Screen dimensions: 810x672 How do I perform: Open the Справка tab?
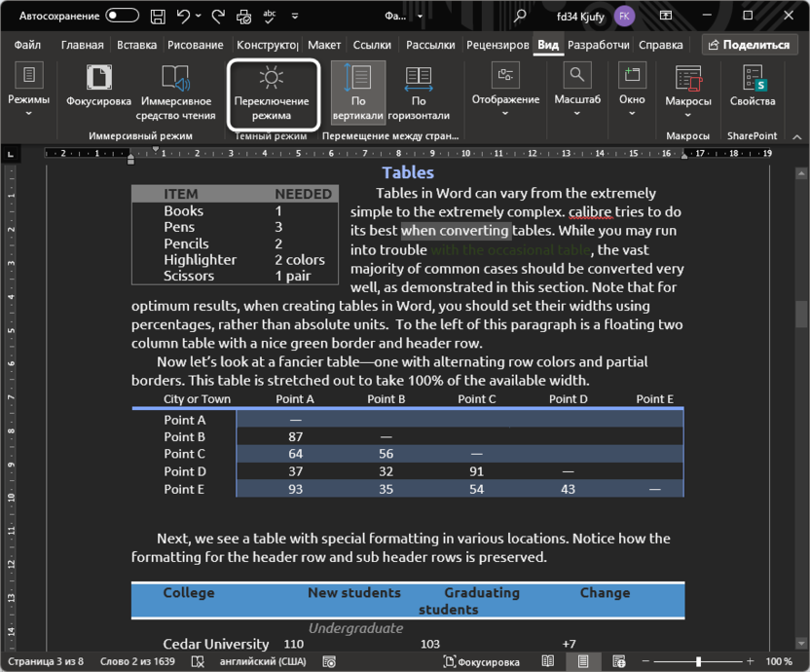(661, 45)
